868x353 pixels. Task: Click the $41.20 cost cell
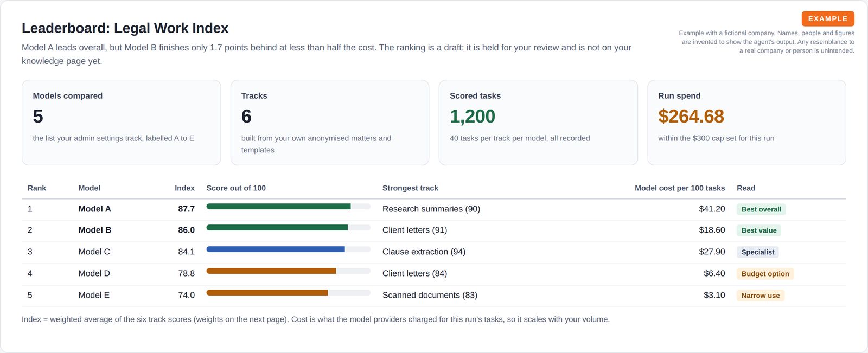pos(712,209)
